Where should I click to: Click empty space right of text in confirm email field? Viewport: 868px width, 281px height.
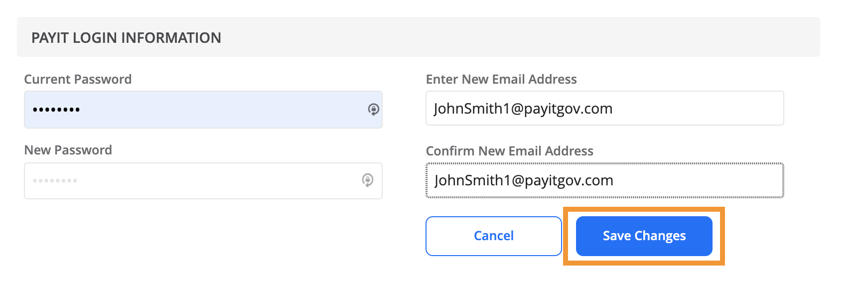click(x=698, y=180)
